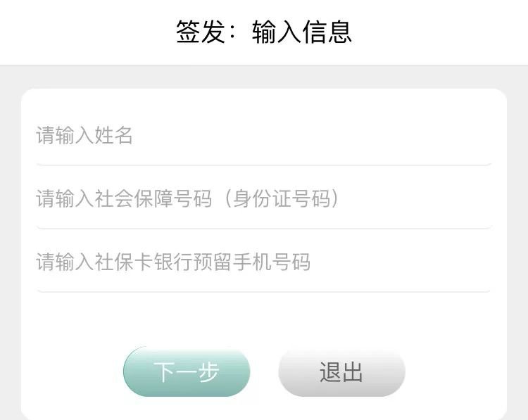Click the 签发：输入信息 page title

264,32
